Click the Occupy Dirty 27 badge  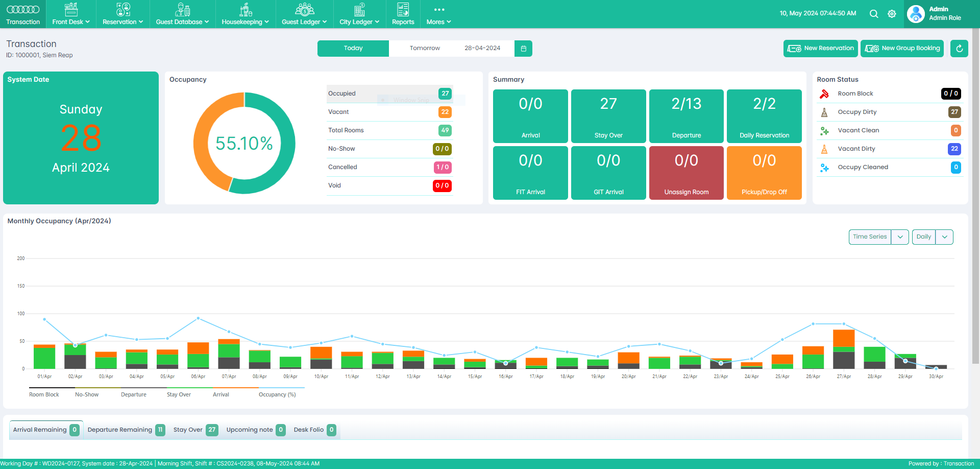(954, 112)
